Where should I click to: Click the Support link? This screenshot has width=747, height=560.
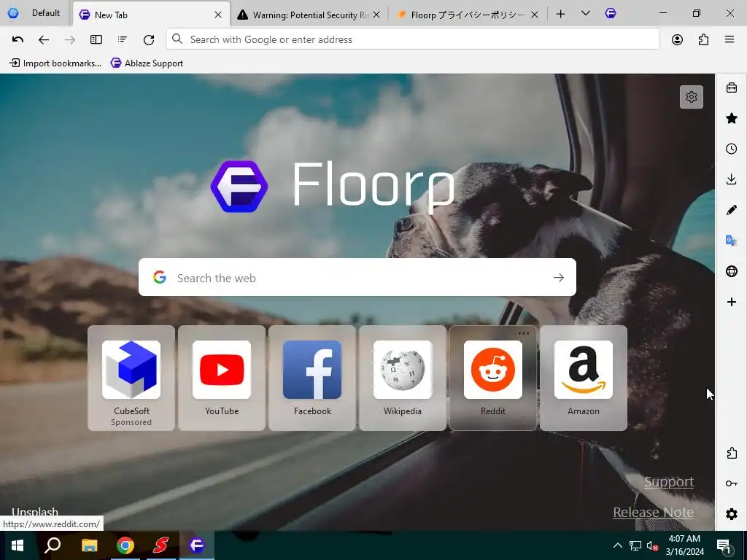tap(669, 482)
